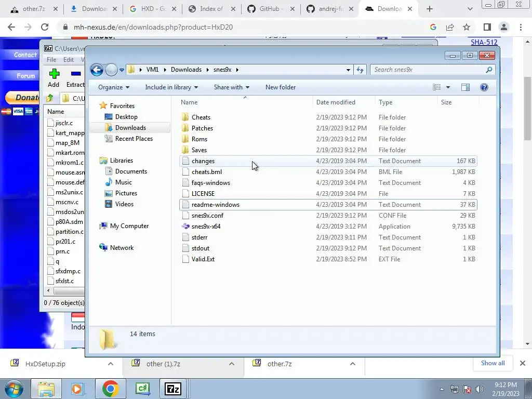This screenshot has width=532, height=399.
Task: Click the Explorer back navigation arrow
Action: point(97,70)
